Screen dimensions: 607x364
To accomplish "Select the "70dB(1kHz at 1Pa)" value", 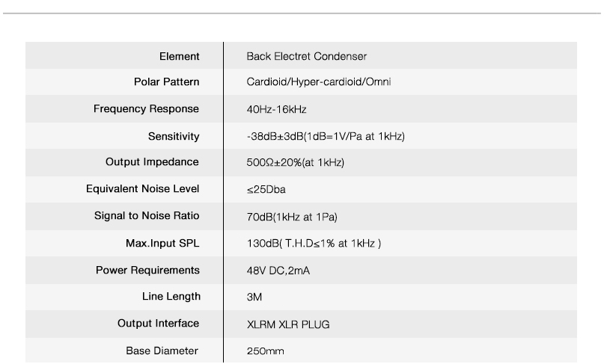I will click(x=293, y=217).
